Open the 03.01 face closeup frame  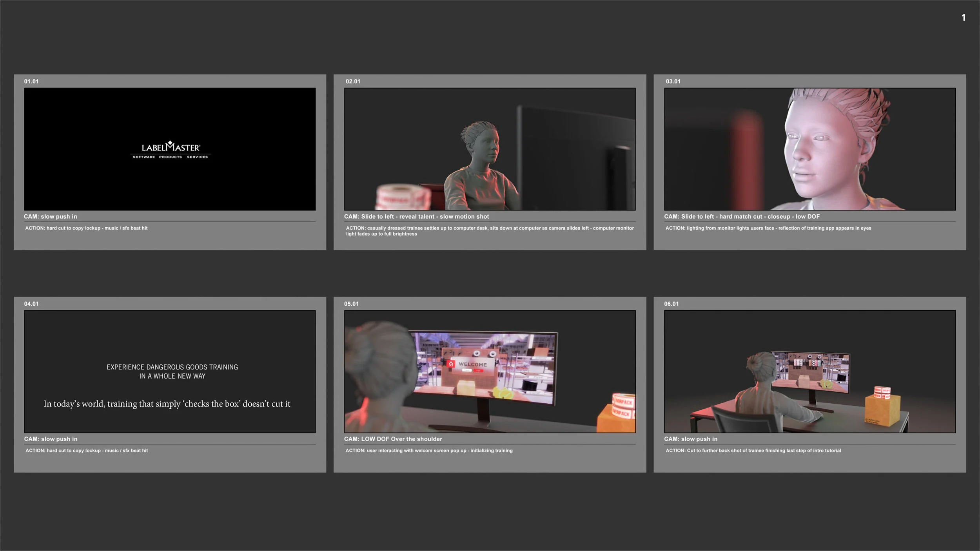click(x=809, y=149)
